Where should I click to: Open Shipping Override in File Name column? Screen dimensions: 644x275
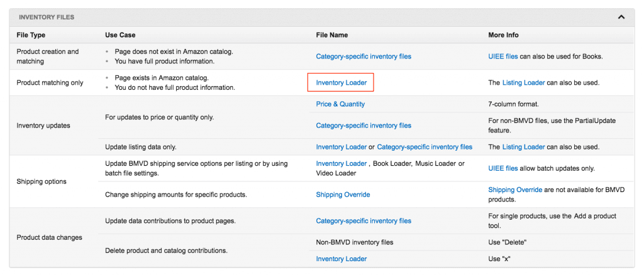coord(343,195)
